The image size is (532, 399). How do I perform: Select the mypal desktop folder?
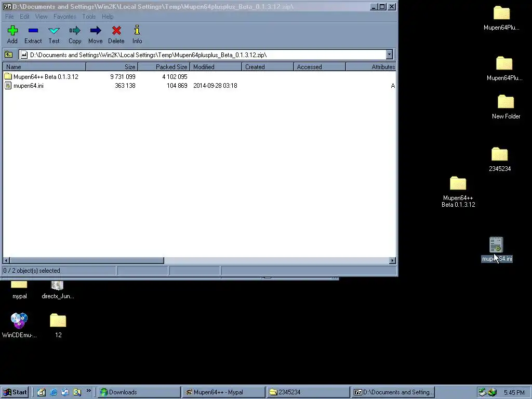coord(19,290)
